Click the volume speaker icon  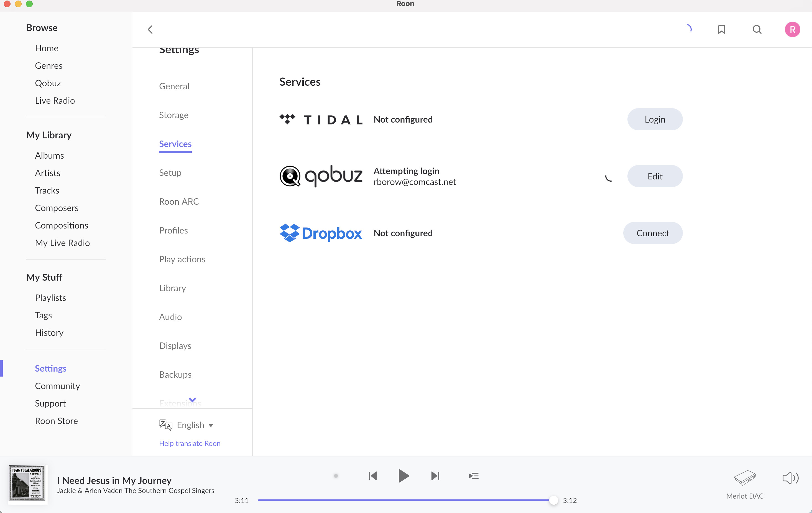click(790, 478)
